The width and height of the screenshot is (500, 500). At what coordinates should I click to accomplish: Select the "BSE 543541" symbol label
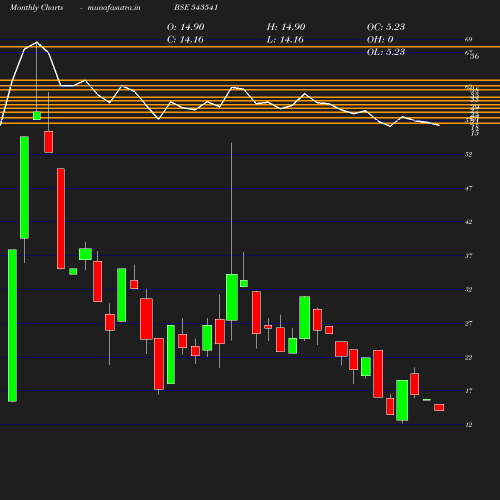pos(196,7)
